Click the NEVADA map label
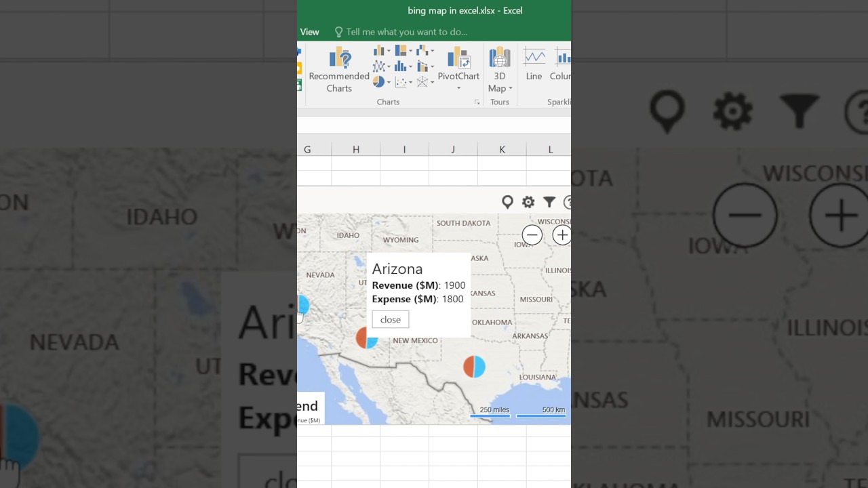The image size is (868, 488). (x=321, y=275)
